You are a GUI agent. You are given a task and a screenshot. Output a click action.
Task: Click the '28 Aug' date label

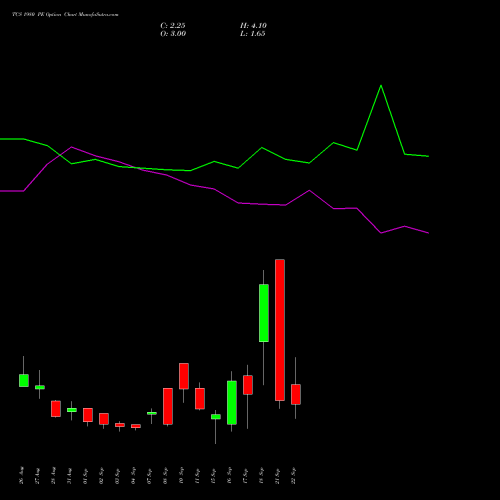(54, 475)
